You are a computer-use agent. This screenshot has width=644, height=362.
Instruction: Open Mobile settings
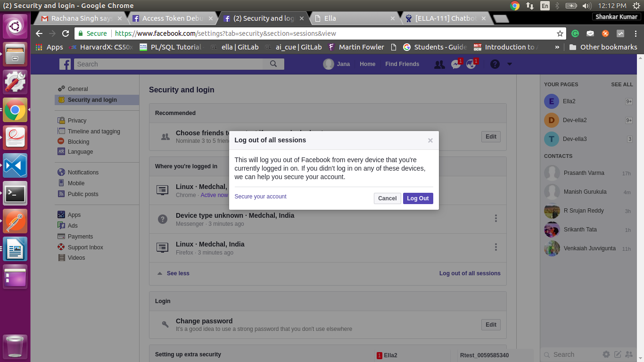tap(76, 183)
